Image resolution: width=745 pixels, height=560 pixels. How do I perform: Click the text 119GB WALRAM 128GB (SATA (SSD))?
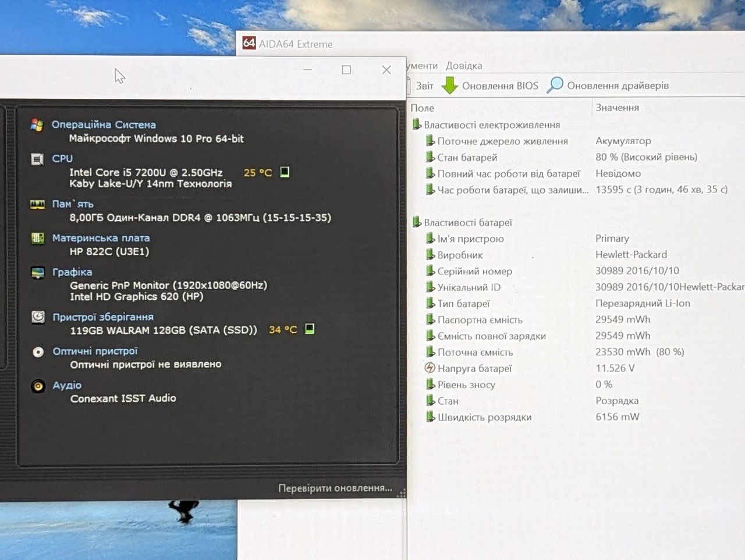[x=164, y=330]
